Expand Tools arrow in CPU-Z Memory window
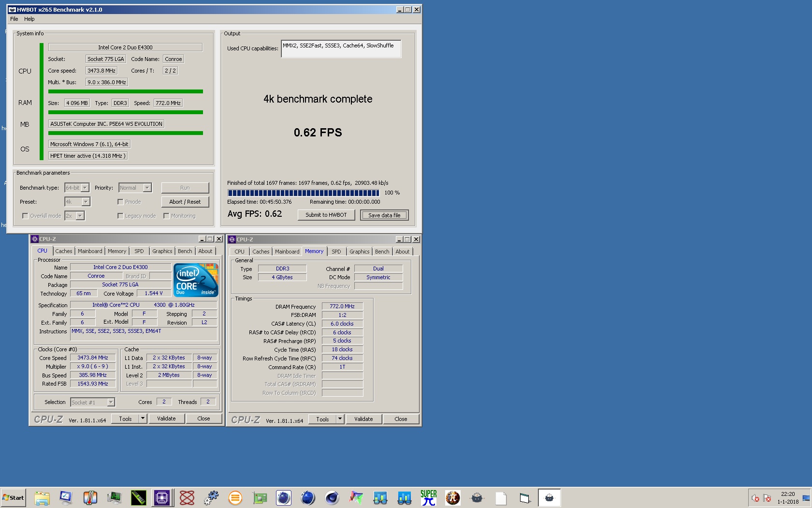The height and width of the screenshot is (508, 812). tap(340, 419)
